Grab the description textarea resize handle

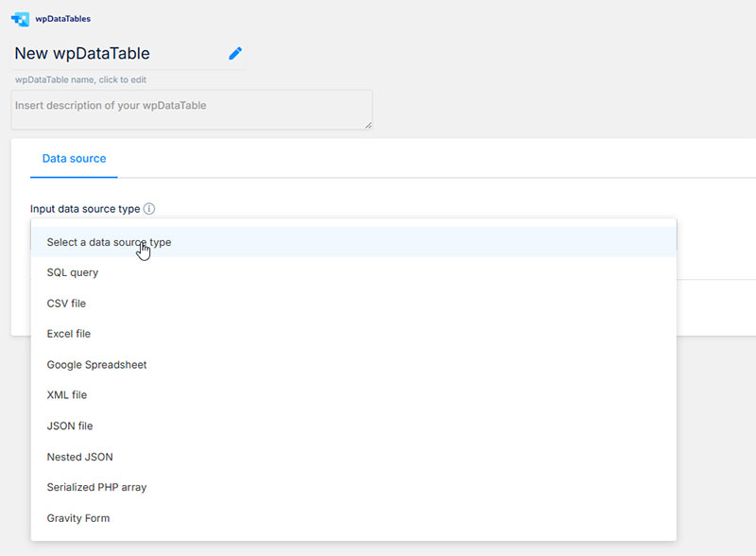tap(369, 125)
